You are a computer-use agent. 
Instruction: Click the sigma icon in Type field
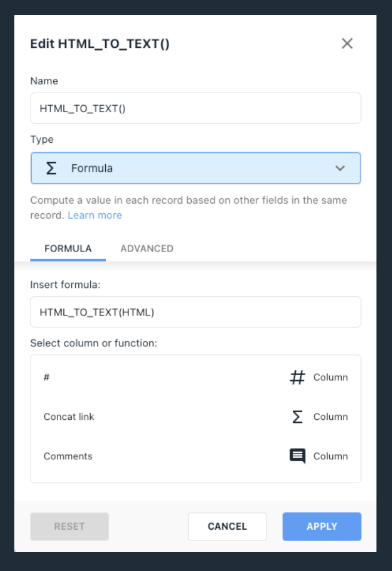point(51,168)
